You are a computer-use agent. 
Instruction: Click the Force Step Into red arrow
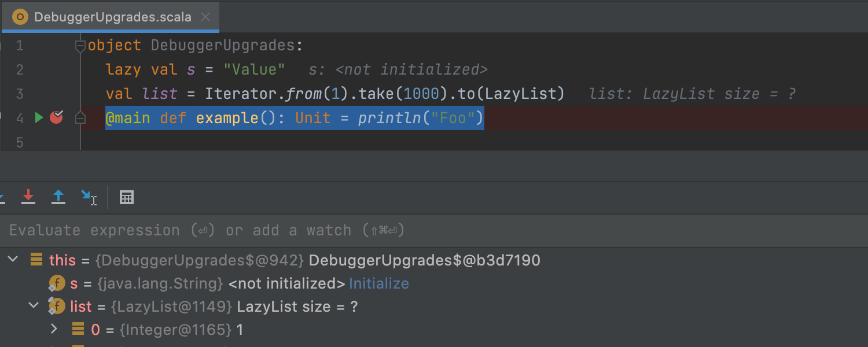(x=28, y=197)
